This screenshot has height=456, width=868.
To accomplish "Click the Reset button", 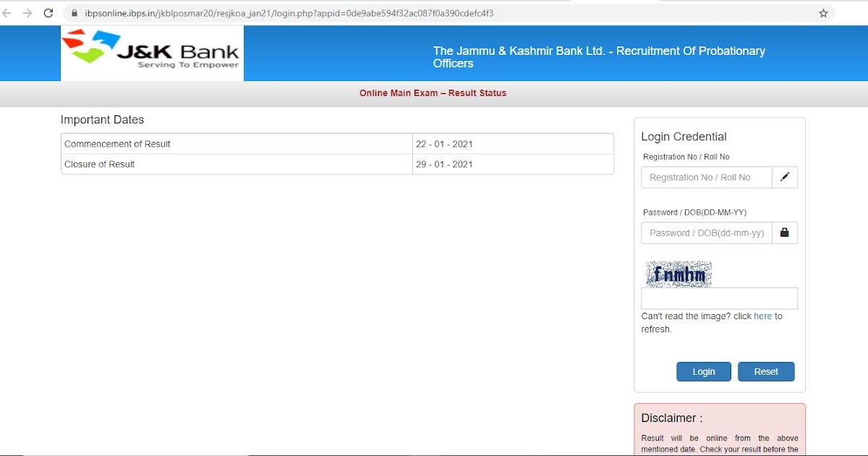I will click(x=766, y=371).
